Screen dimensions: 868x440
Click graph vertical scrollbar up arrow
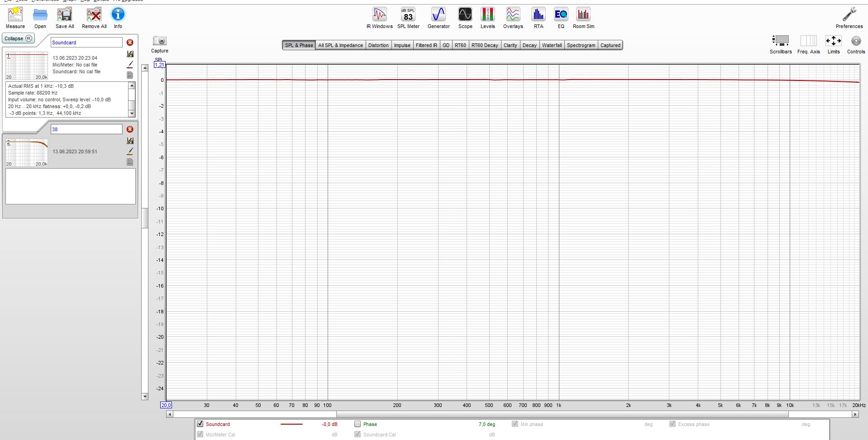[145, 68]
